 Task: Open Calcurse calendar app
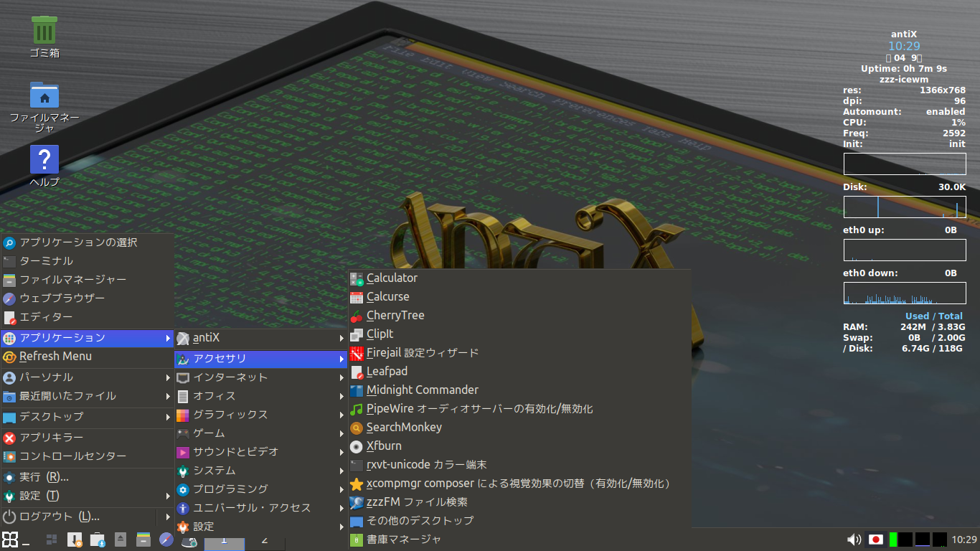(519, 297)
